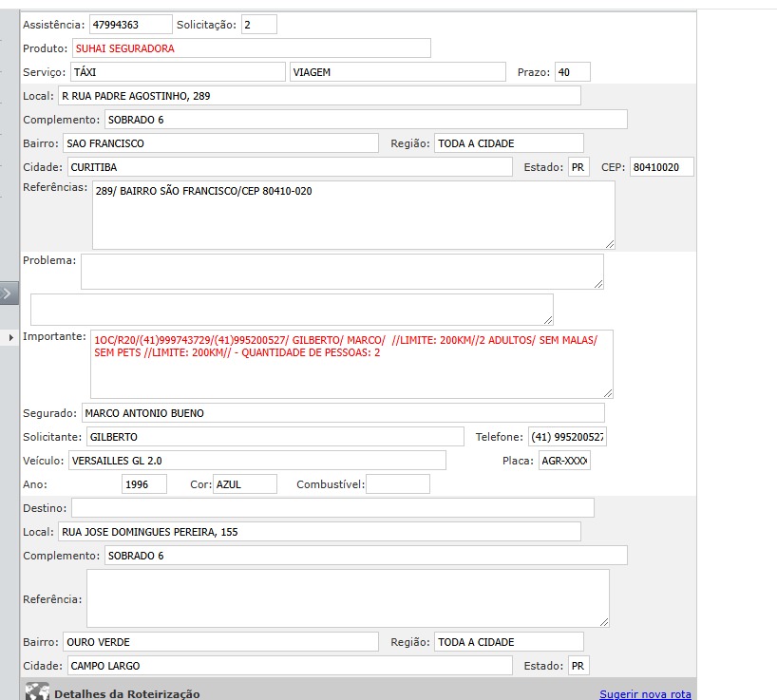Grab resize handle of Importante text area
This screenshot has width=777, height=700.
608,393
